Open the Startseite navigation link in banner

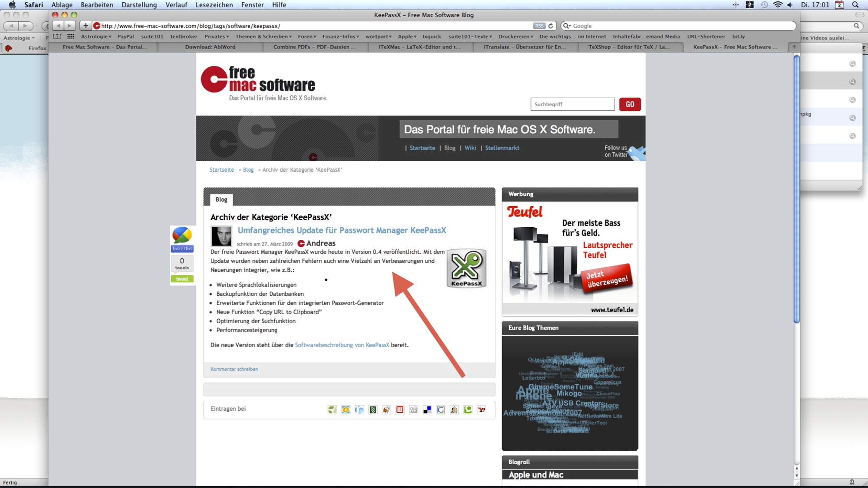click(x=422, y=148)
